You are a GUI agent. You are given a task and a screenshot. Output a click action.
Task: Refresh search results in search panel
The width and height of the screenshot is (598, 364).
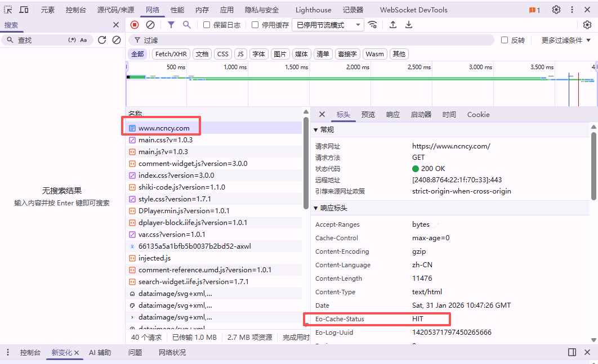[x=102, y=40]
